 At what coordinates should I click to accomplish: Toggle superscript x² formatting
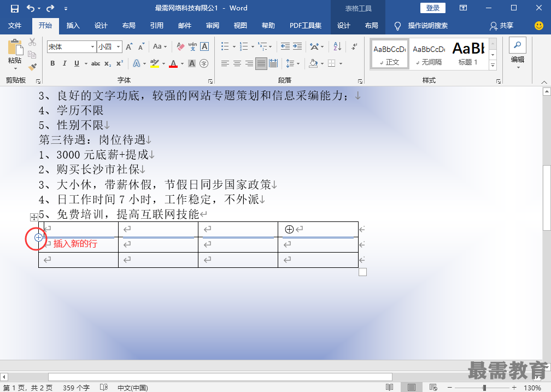click(x=120, y=63)
